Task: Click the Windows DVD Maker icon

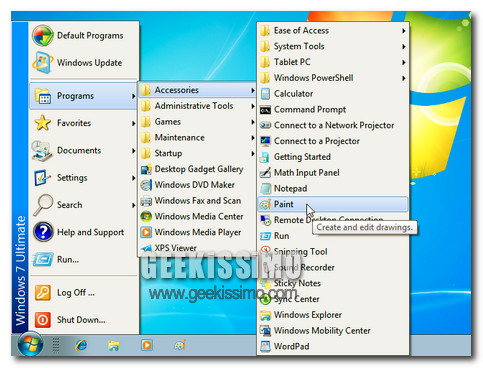Action: click(146, 185)
